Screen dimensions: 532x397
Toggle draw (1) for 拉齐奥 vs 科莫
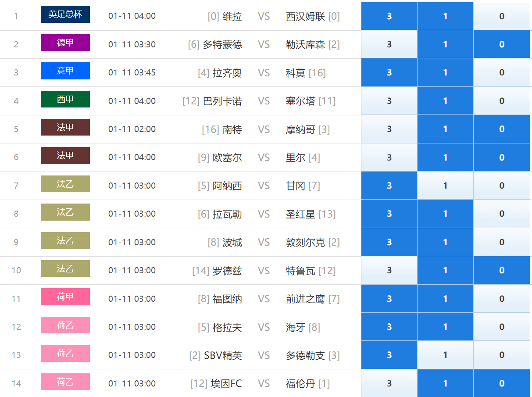[x=445, y=72]
